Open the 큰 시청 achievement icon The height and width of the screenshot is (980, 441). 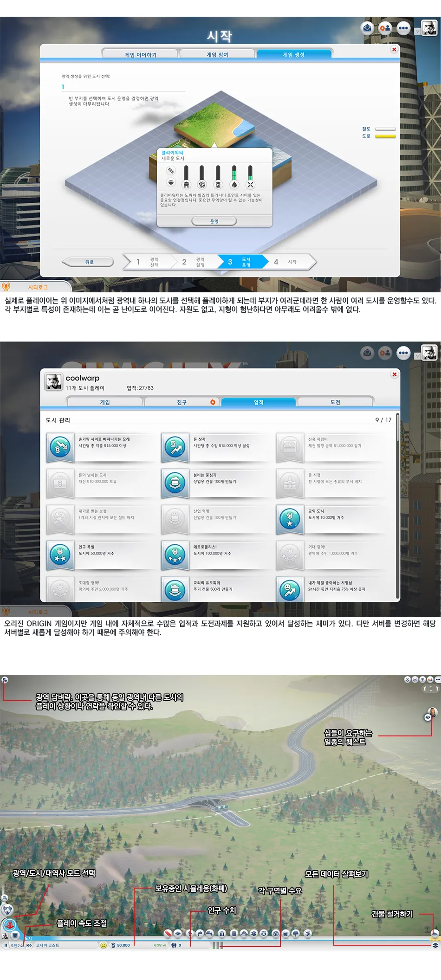tap(290, 483)
